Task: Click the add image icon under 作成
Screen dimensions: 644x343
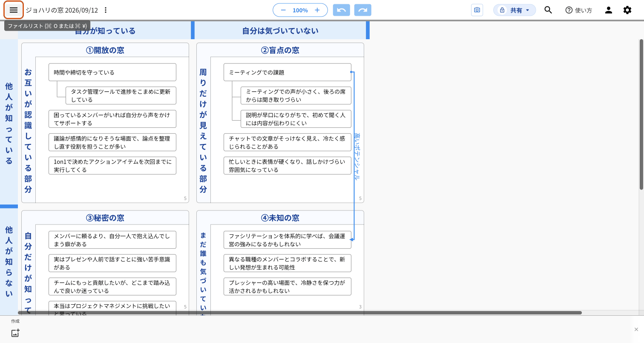Action: (x=15, y=333)
